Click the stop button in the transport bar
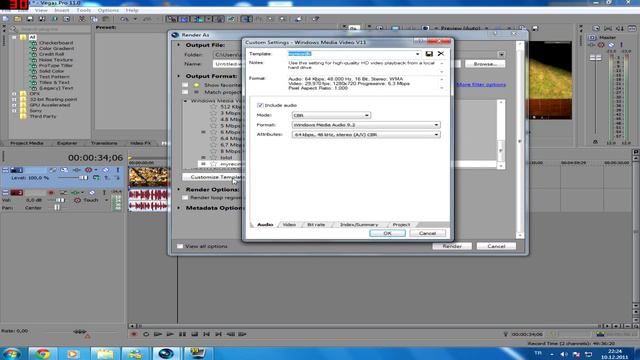The height and width of the screenshot is (360, 640). [x=194, y=334]
